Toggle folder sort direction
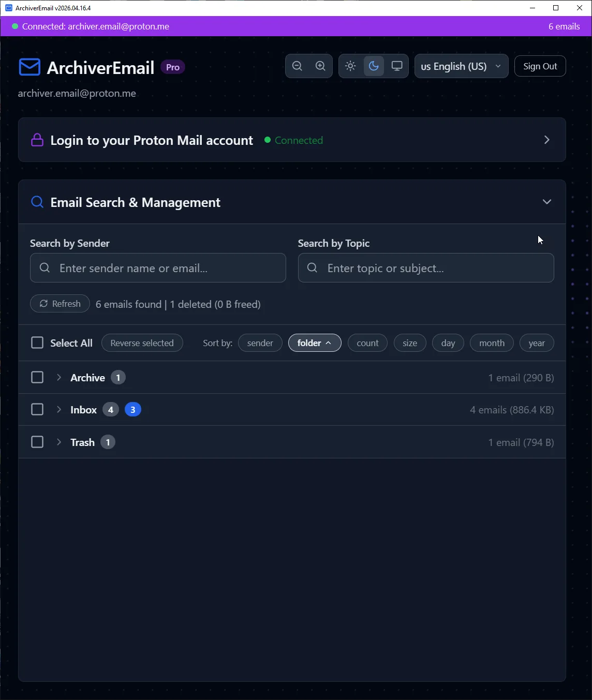The width and height of the screenshot is (592, 700). coord(315,343)
